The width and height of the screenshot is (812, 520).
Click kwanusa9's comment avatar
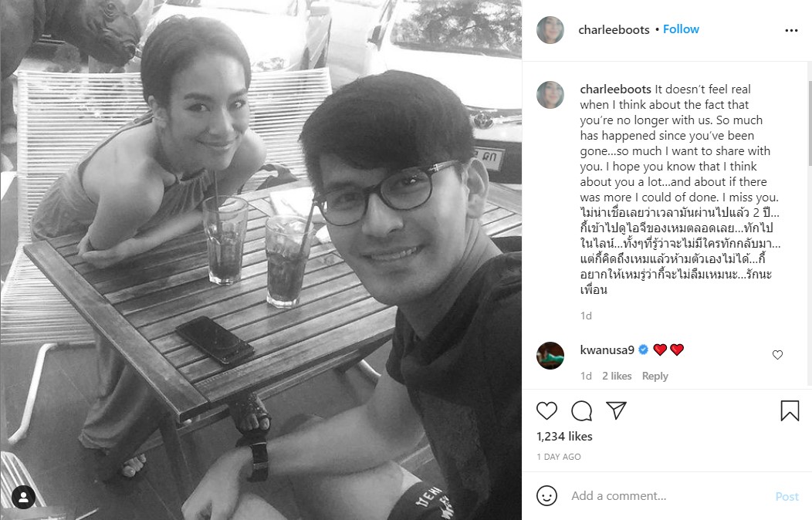click(x=550, y=356)
